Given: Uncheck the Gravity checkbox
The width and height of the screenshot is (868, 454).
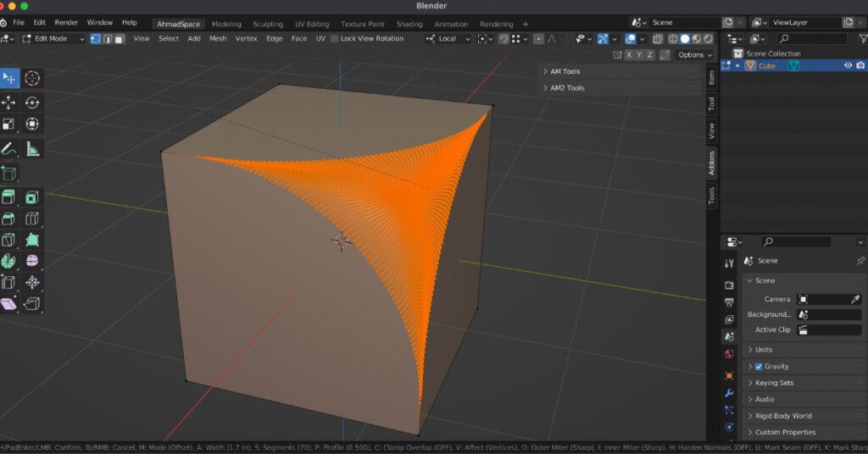Looking at the screenshot, I should [759, 366].
